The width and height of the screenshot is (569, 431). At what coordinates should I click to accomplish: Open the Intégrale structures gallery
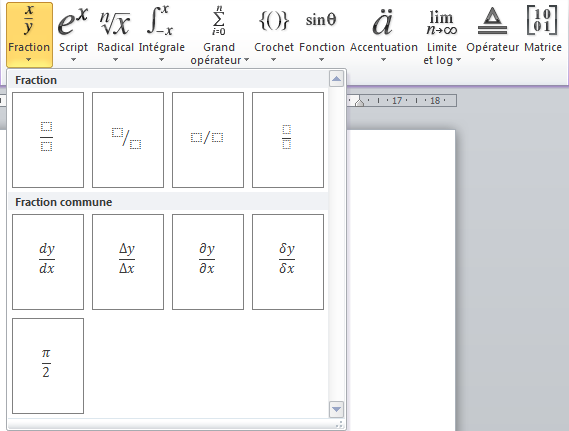tap(161, 34)
